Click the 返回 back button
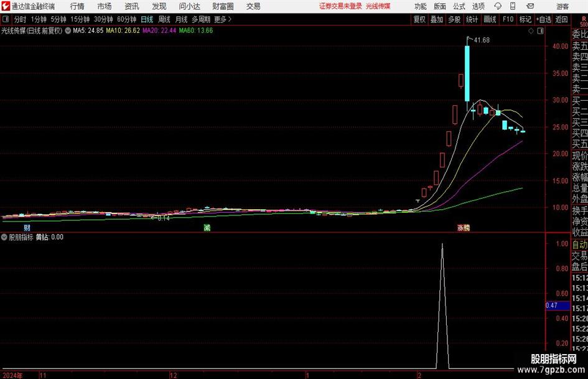Screen dimensions: 588x379 coord(561,19)
